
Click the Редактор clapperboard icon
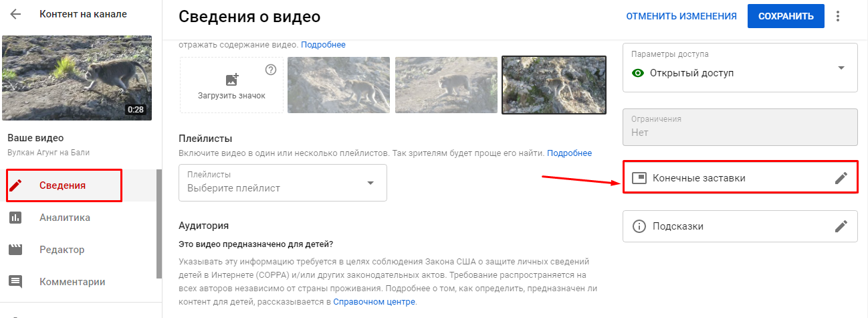tap(15, 250)
